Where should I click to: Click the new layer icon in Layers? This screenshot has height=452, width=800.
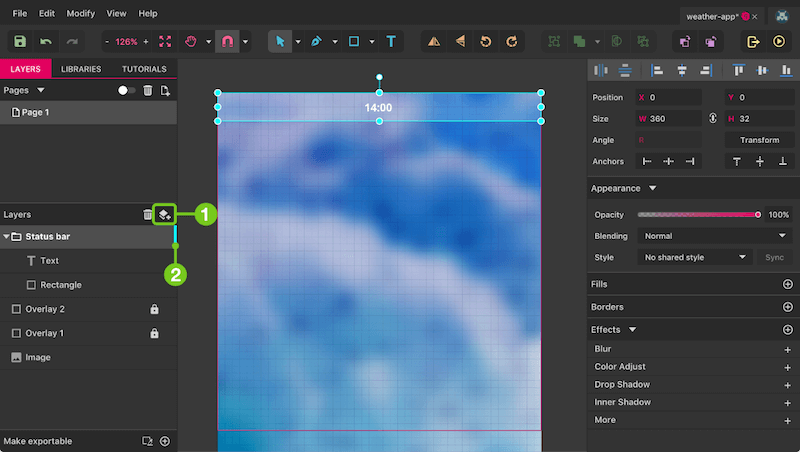164,214
